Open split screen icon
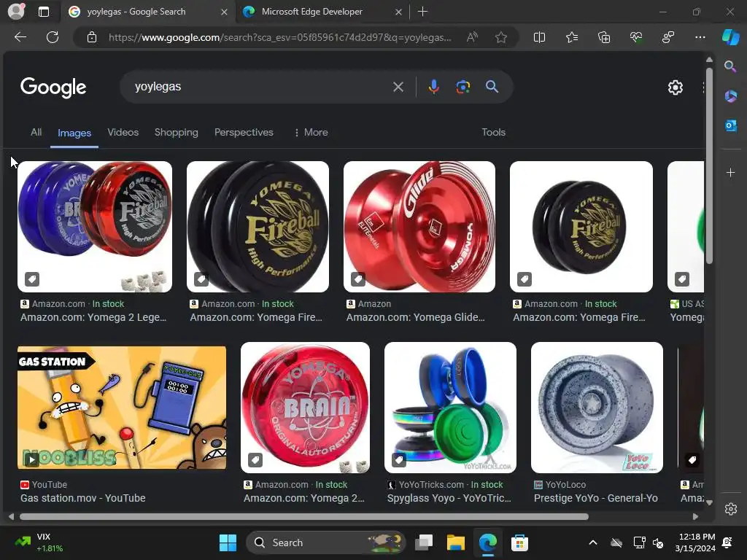 pyautogui.click(x=539, y=37)
